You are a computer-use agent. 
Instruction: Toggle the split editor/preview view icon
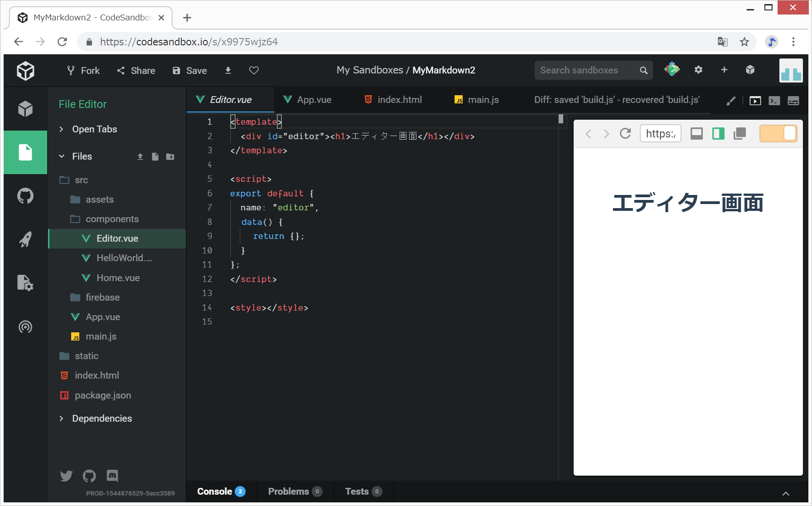(718, 133)
